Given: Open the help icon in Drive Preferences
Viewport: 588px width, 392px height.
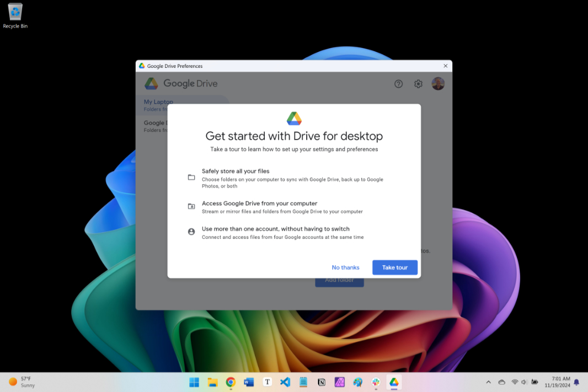Looking at the screenshot, I should pos(398,83).
